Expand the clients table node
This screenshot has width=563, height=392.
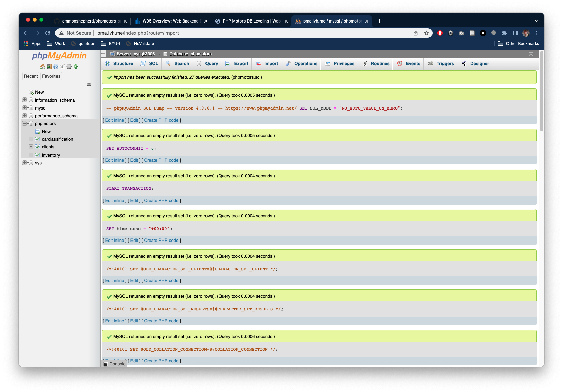(31, 147)
